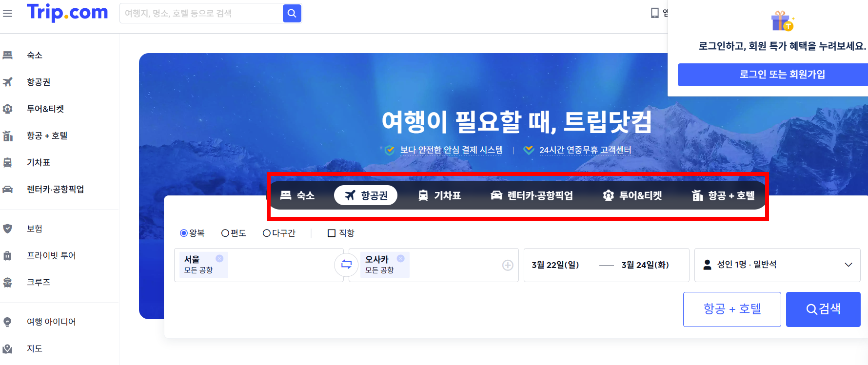Switch to the 투어&티켓 tab
Image resolution: width=868 pixels, height=365 pixels.
point(632,195)
